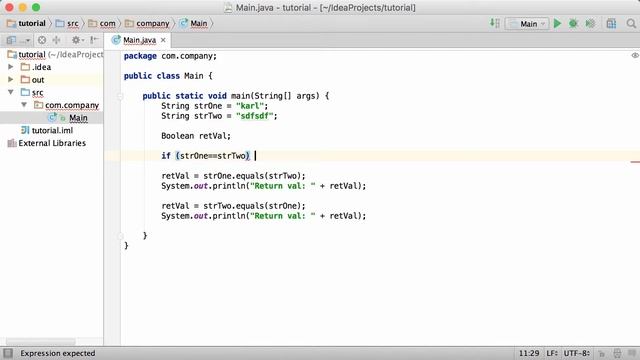Click 'retVal = strTwo.equals(strOne);' line
Image resolution: width=640 pixels, height=360 pixels.
[233, 206]
